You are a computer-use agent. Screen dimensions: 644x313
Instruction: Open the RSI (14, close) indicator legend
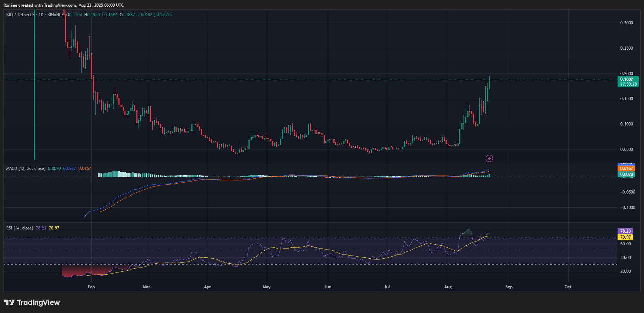point(20,228)
